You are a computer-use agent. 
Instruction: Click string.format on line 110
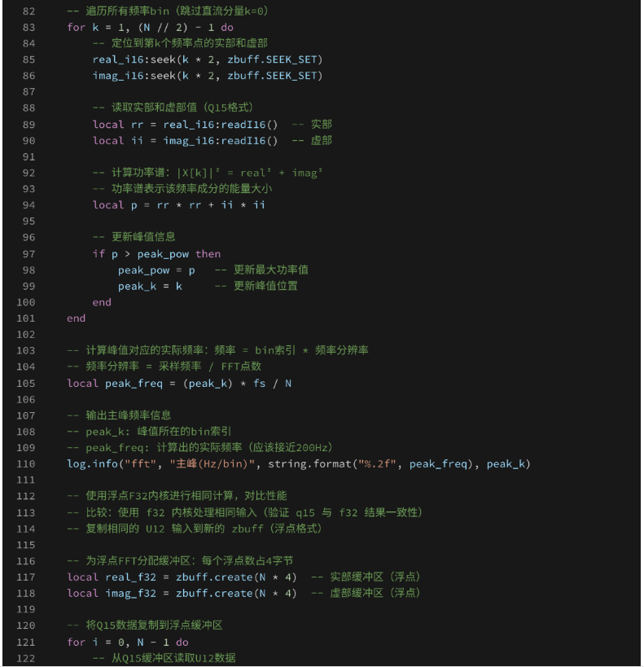coord(309,464)
